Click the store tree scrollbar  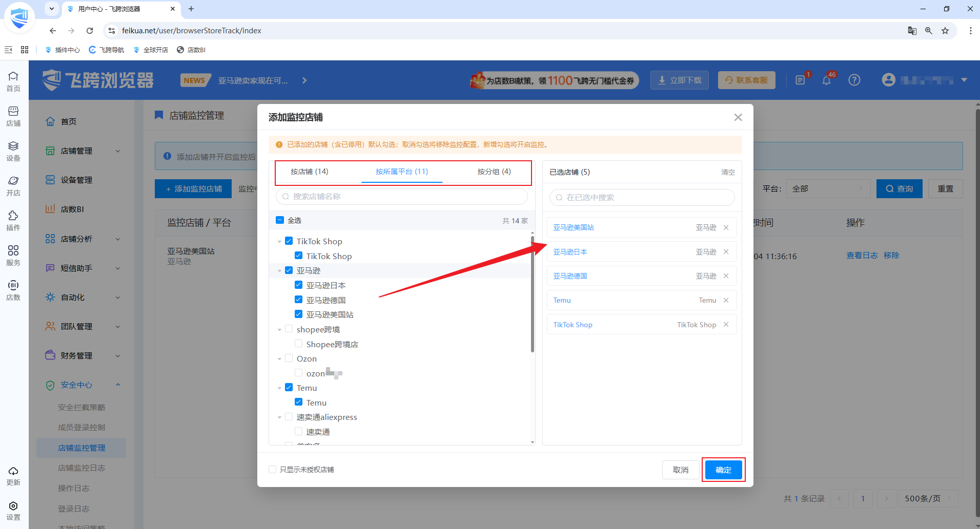click(x=533, y=294)
